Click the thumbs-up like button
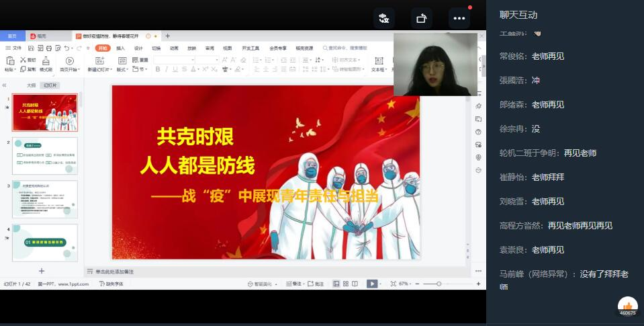Image resolution: width=644 pixels, height=326 pixels. (627, 306)
